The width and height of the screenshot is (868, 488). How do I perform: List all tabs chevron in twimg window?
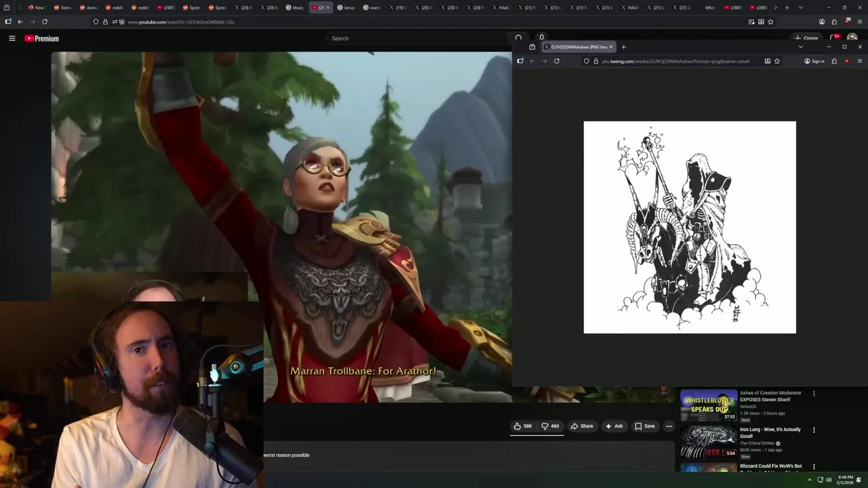tap(800, 47)
